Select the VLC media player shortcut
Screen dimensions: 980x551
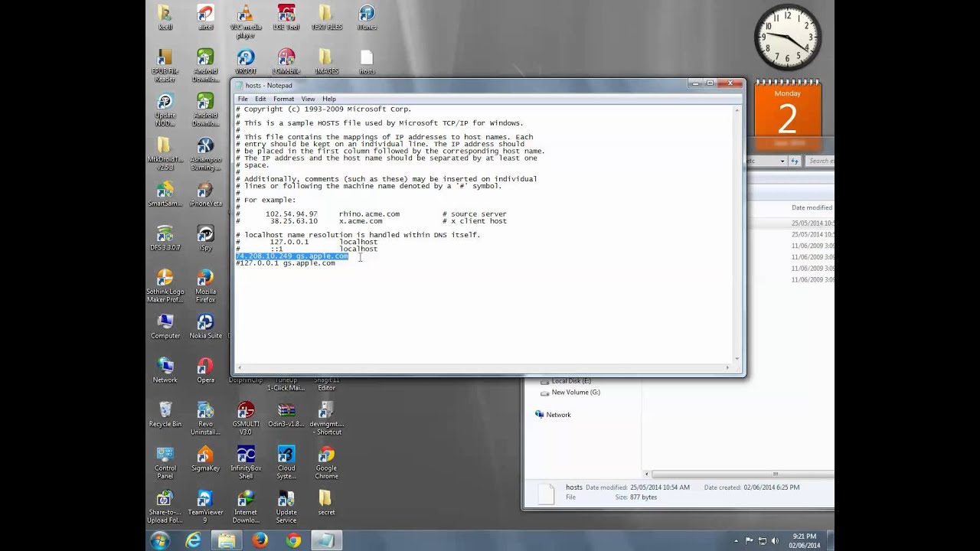pos(246,21)
